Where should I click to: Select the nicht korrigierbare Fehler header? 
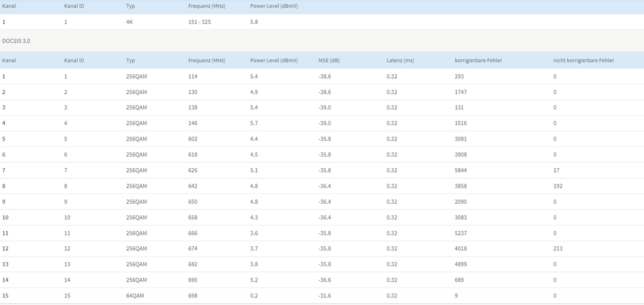pos(583,61)
